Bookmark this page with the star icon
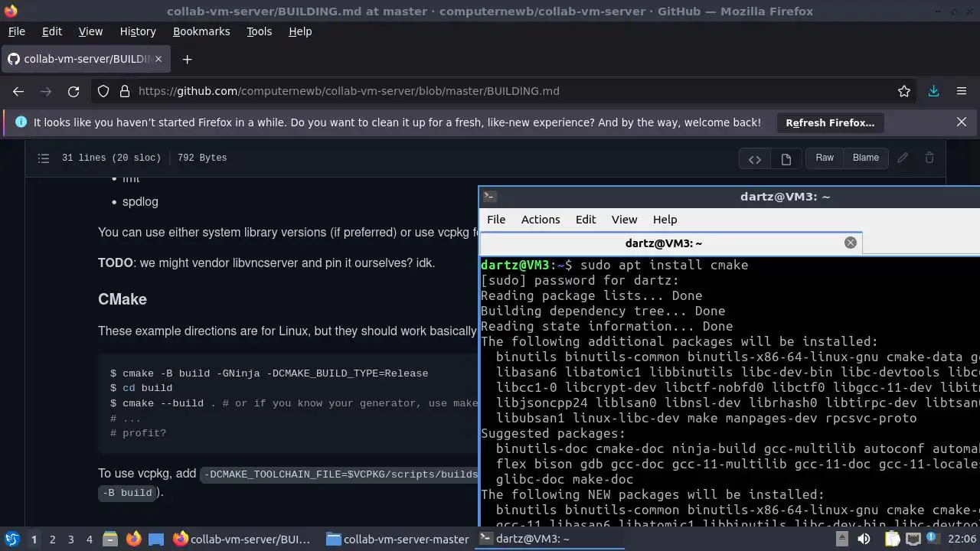Screen dimensions: 980x551 pyautogui.click(x=904, y=91)
